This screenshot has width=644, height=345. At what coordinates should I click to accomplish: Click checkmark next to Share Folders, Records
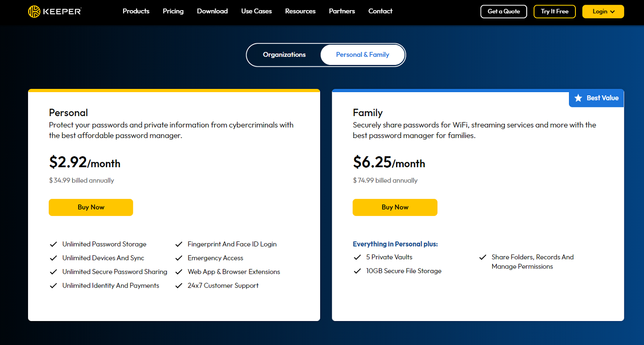[x=483, y=257]
